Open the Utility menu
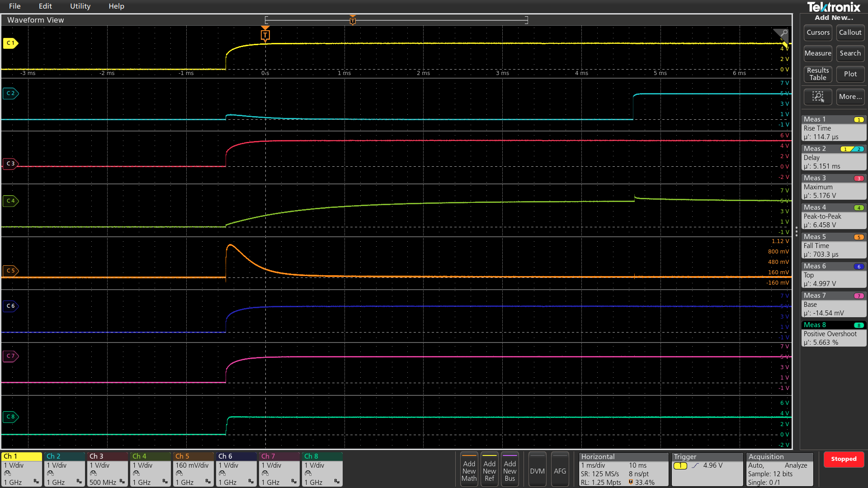 coord(80,6)
